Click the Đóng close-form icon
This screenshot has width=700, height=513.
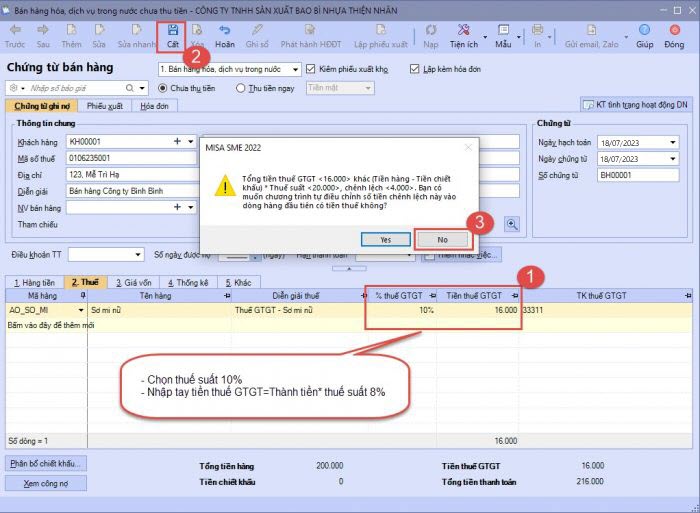[674, 35]
